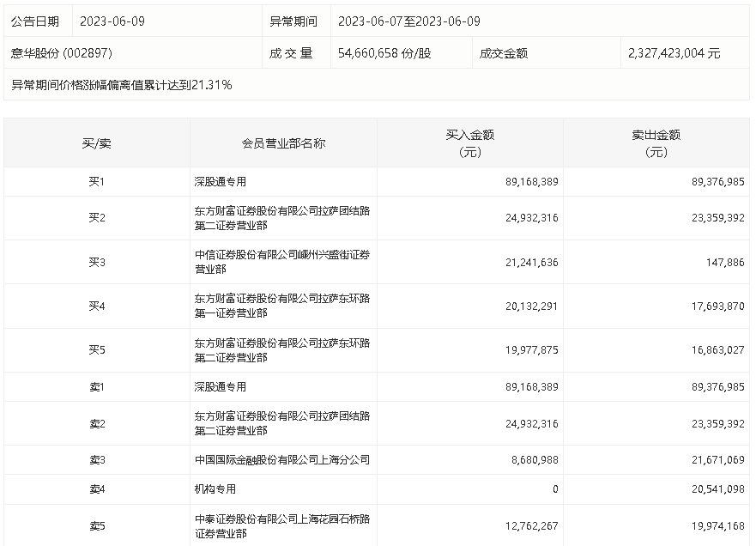Select 机构专用 in the 卖4 row
The image size is (756, 546).
215,489
